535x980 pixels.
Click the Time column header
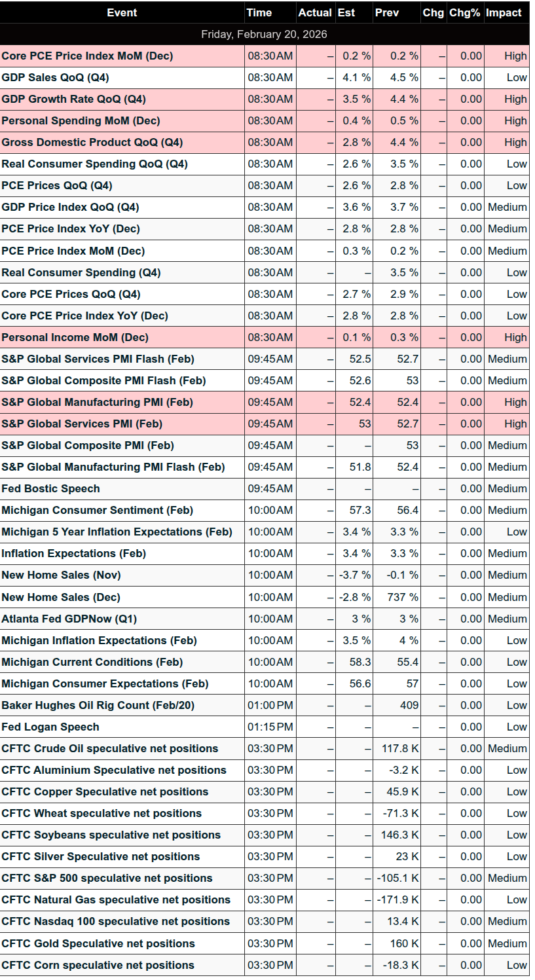259,12
